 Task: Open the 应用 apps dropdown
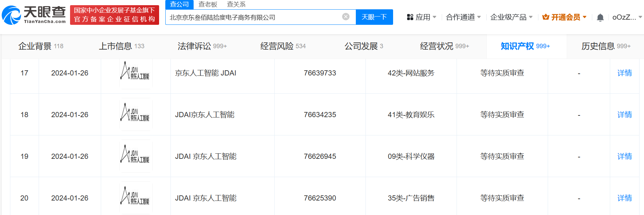click(x=422, y=17)
